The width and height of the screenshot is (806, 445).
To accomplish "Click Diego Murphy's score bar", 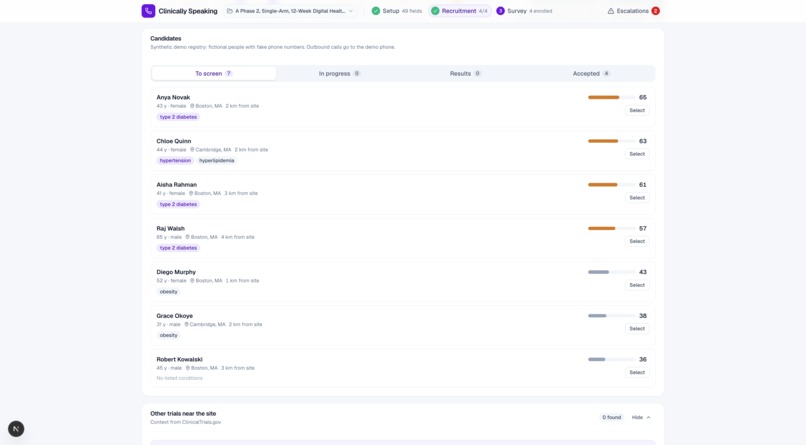I will click(611, 272).
